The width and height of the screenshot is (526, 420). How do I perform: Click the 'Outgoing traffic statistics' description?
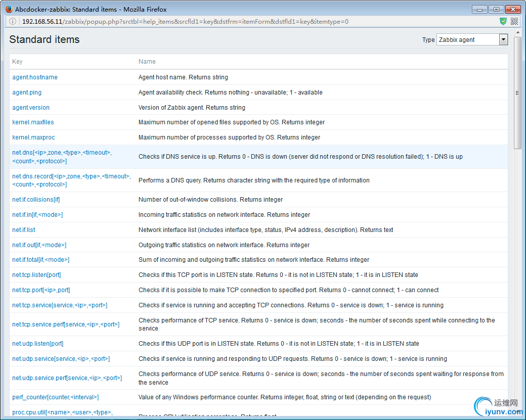tap(224, 245)
